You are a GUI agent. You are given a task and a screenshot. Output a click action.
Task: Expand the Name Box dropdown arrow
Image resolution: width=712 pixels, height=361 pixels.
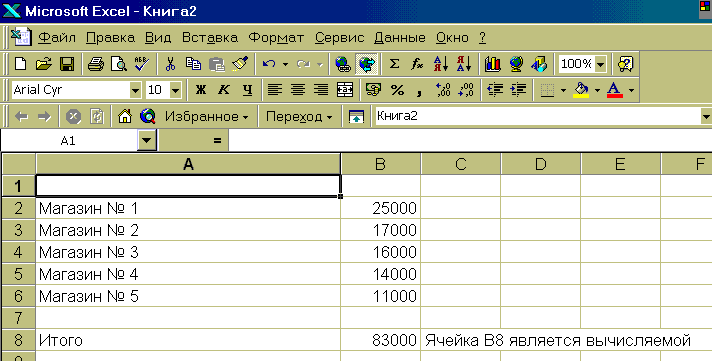coord(147,140)
